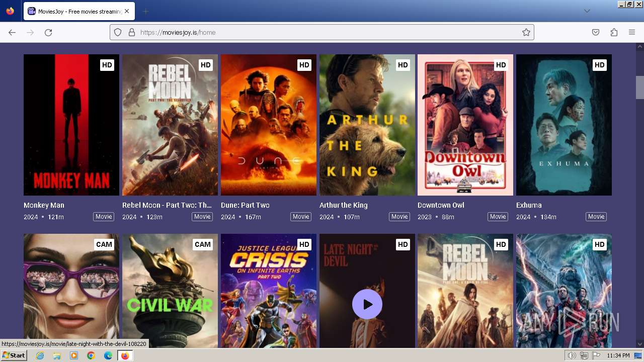Click the 2024 • 121m text under Monkey Man
The width and height of the screenshot is (644, 362).
coord(44,217)
